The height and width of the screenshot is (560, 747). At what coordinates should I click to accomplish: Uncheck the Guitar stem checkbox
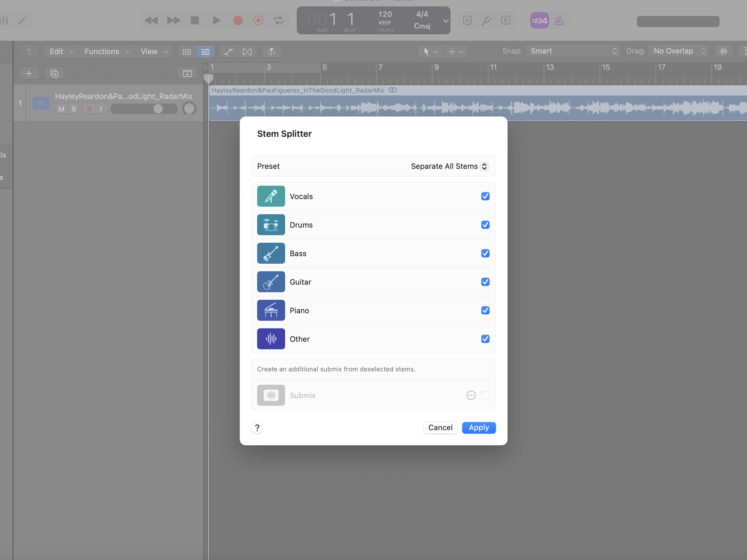pos(485,282)
